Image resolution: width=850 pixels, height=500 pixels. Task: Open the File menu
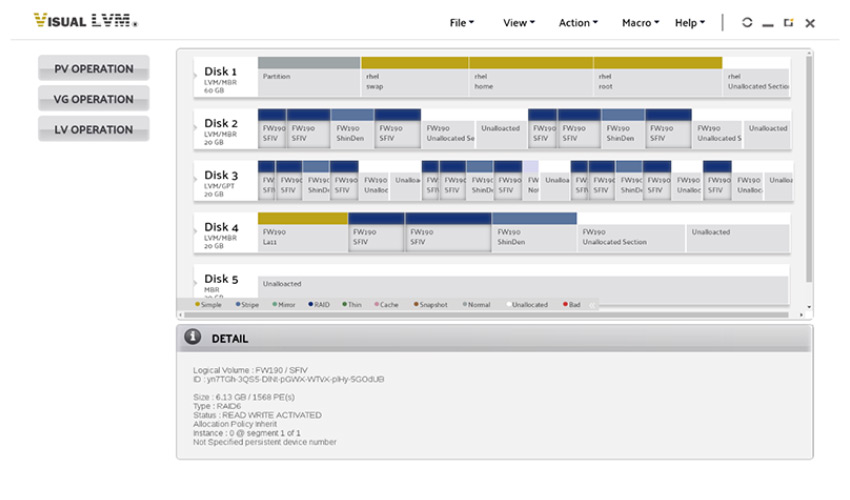[461, 23]
